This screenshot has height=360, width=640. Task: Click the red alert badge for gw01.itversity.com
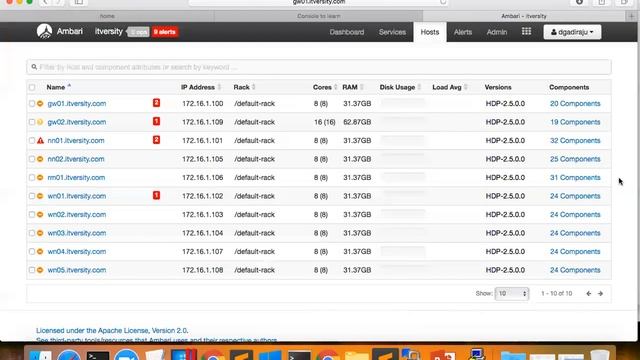pos(156,103)
